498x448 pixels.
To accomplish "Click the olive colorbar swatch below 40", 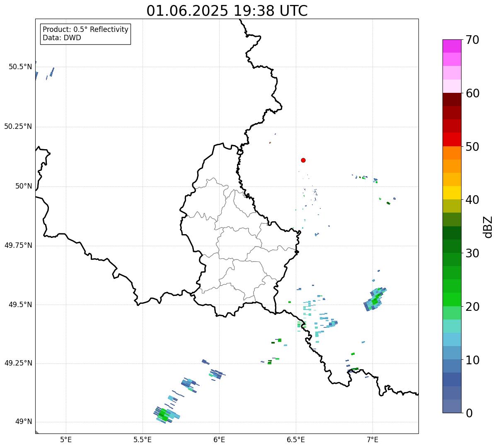I will point(452,206).
